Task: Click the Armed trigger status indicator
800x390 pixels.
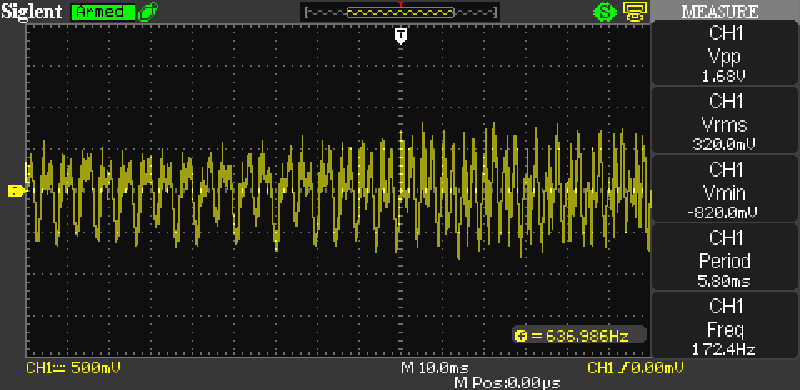Action: pyautogui.click(x=104, y=12)
